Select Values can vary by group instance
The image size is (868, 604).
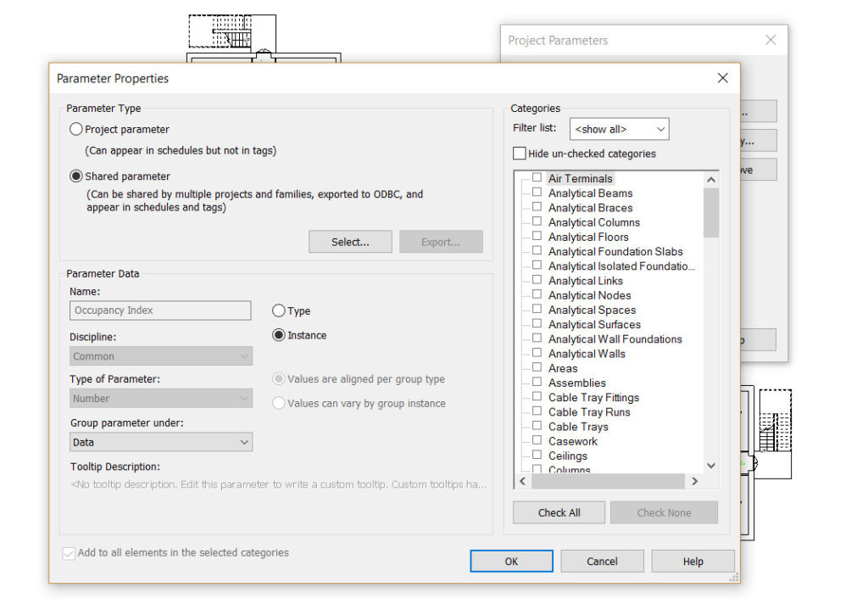[x=278, y=403]
